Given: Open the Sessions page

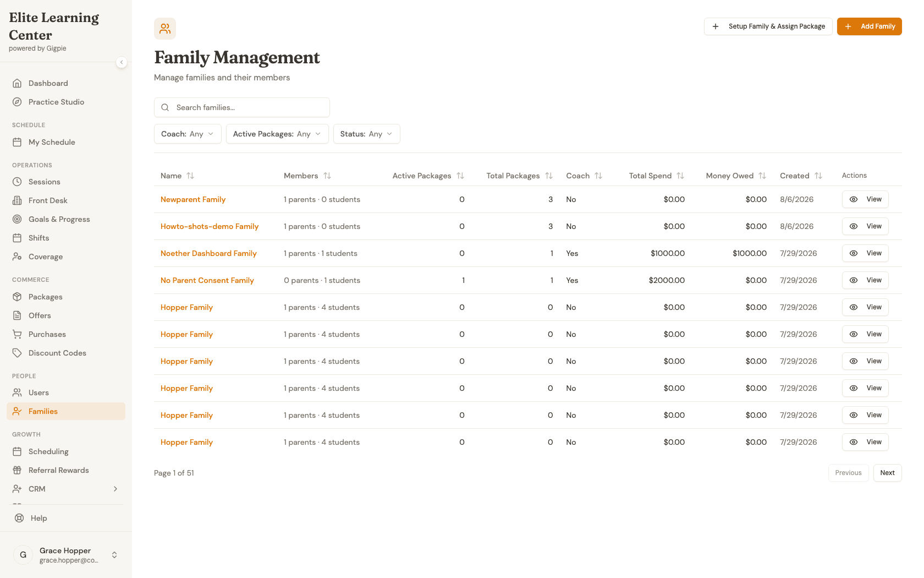Looking at the screenshot, I should 66,182.
